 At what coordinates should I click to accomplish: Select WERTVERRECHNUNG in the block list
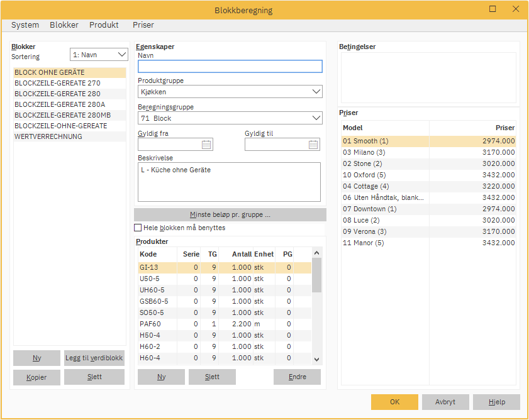tap(48, 136)
